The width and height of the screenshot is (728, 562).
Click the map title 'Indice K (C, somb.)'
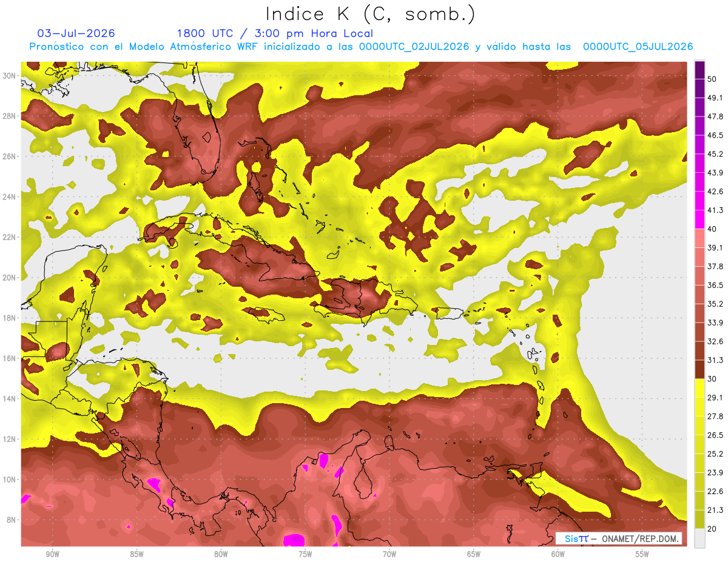(371, 14)
